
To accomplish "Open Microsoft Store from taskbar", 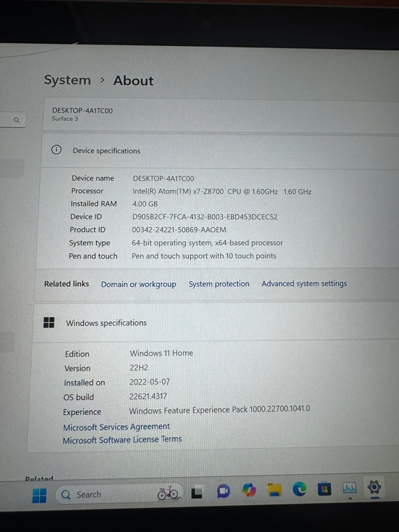I will click(324, 489).
